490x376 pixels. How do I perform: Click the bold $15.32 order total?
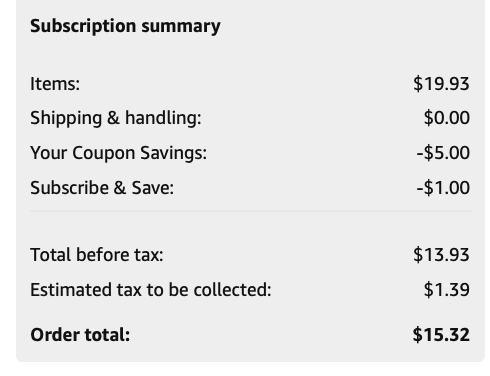(x=441, y=335)
